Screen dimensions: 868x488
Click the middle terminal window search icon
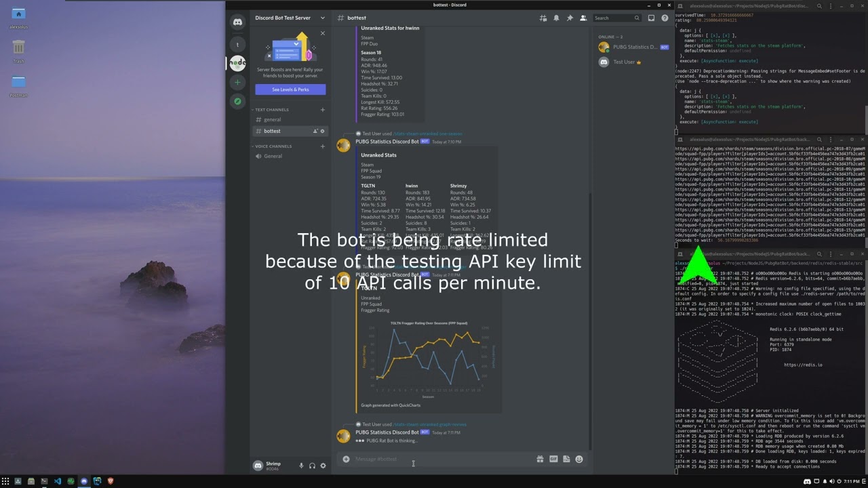point(819,140)
